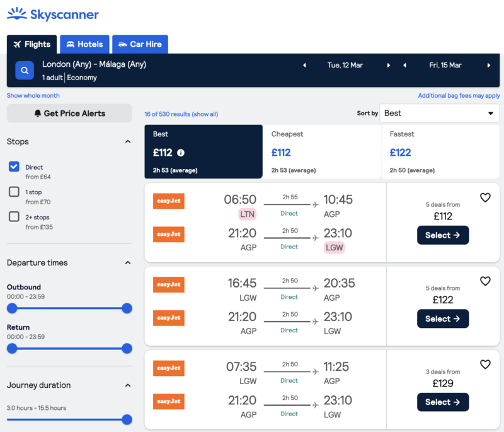Select the 16:45 easyJet flight for £122
The height and width of the screenshot is (432, 504).
[x=443, y=318]
